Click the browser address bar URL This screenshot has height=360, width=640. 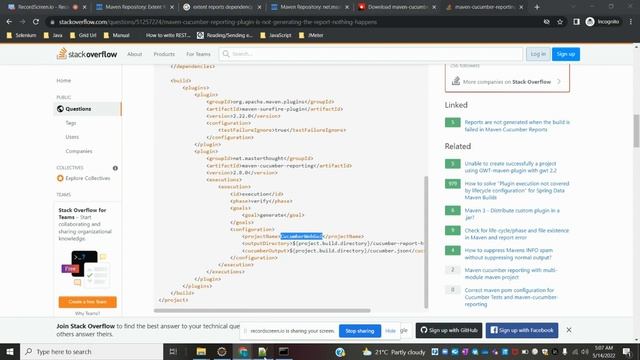point(218,22)
